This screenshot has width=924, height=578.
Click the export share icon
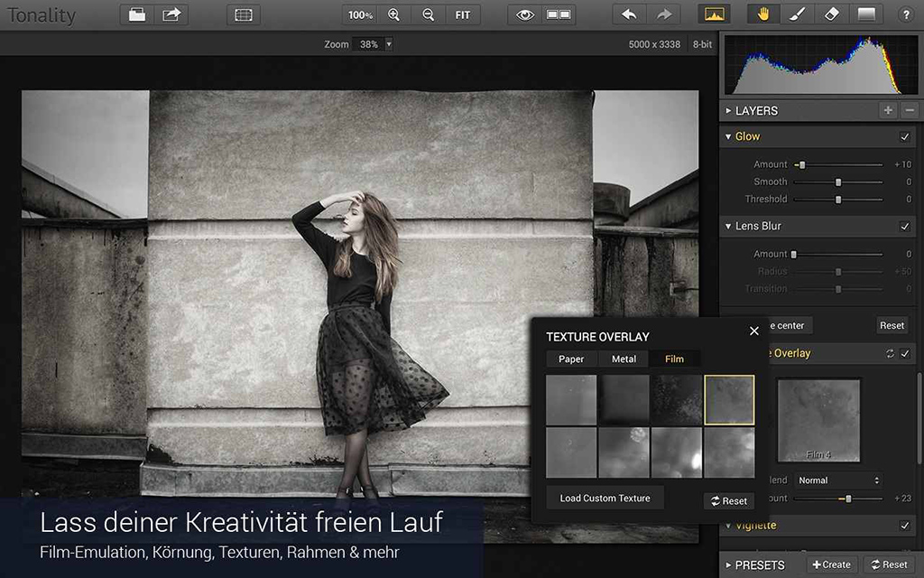pos(171,14)
